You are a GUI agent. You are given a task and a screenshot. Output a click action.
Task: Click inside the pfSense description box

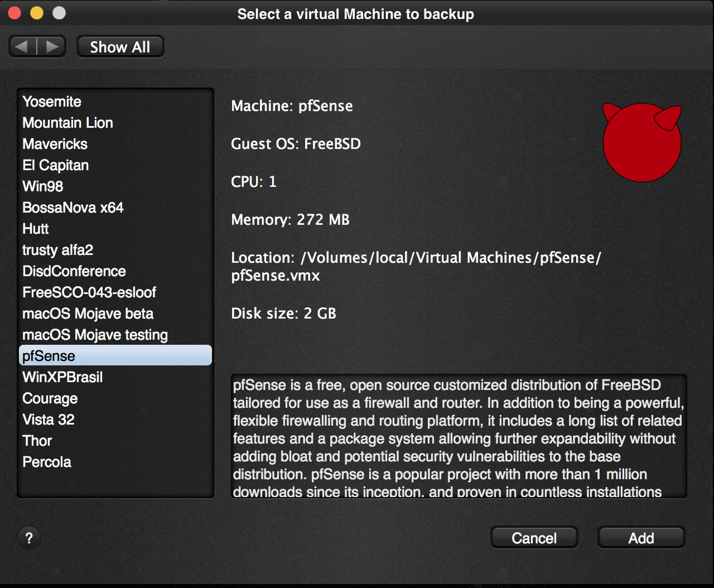click(x=459, y=436)
